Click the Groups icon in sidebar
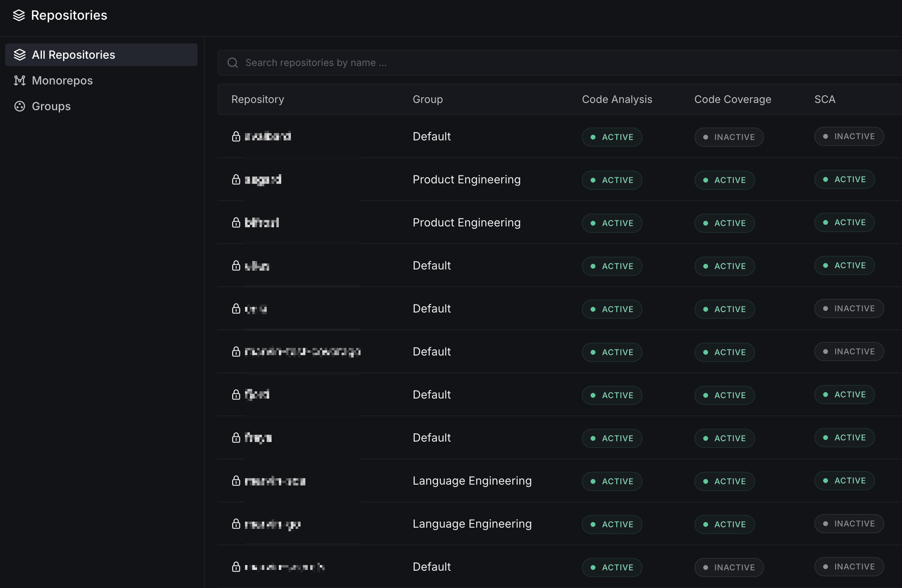Viewport: 902px width, 588px height. 20,106
